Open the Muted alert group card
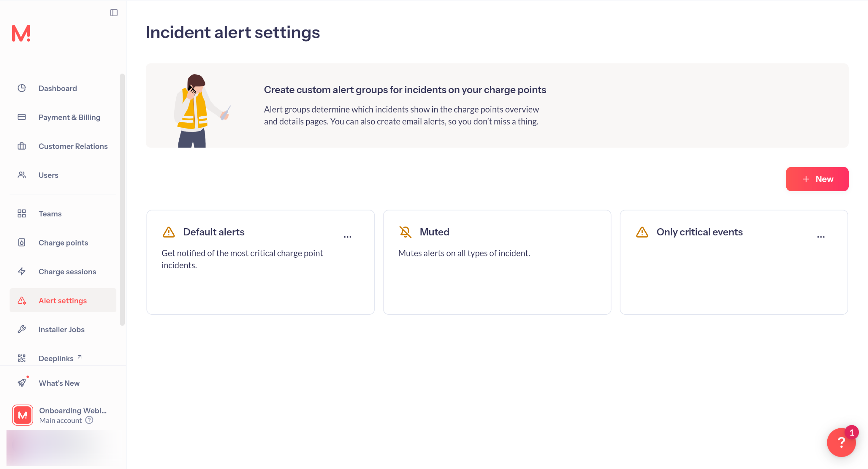This screenshot has width=868, height=469. (x=497, y=262)
